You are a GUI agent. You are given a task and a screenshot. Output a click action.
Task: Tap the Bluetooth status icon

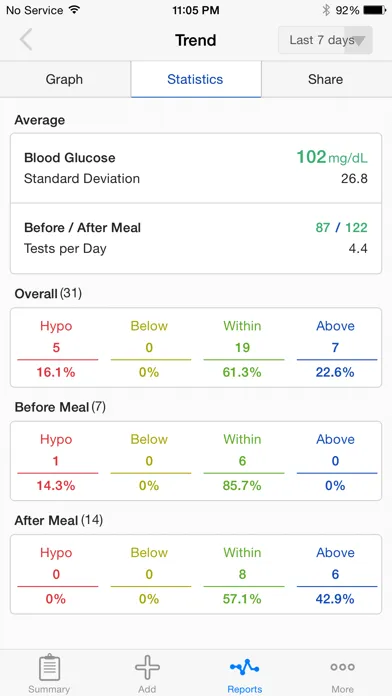[326, 10]
